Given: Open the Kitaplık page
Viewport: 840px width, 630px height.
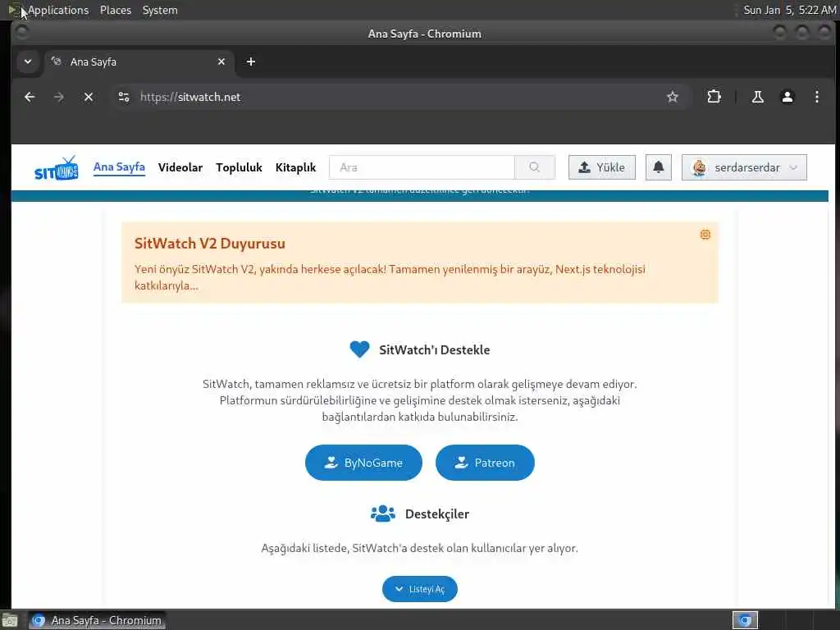Looking at the screenshot, I should click(295, 167).
